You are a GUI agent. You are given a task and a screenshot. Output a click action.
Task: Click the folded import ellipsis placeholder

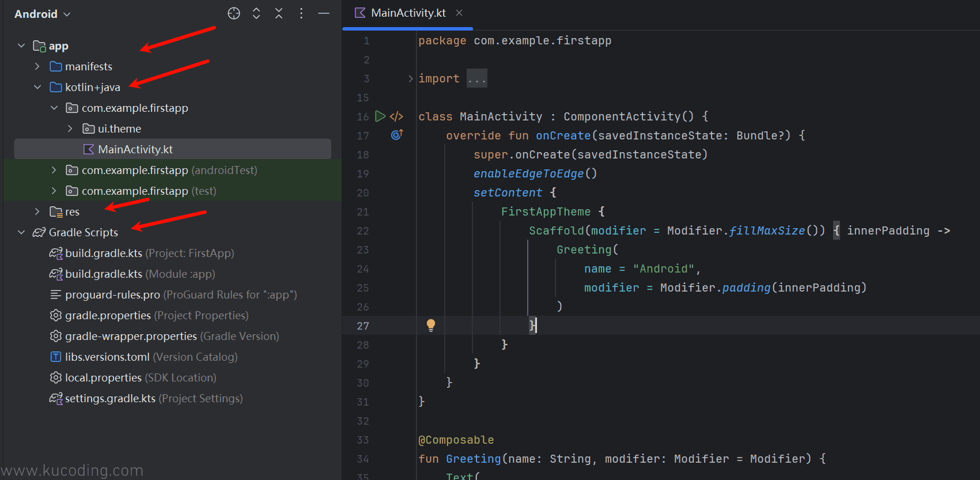coord(477,78)
